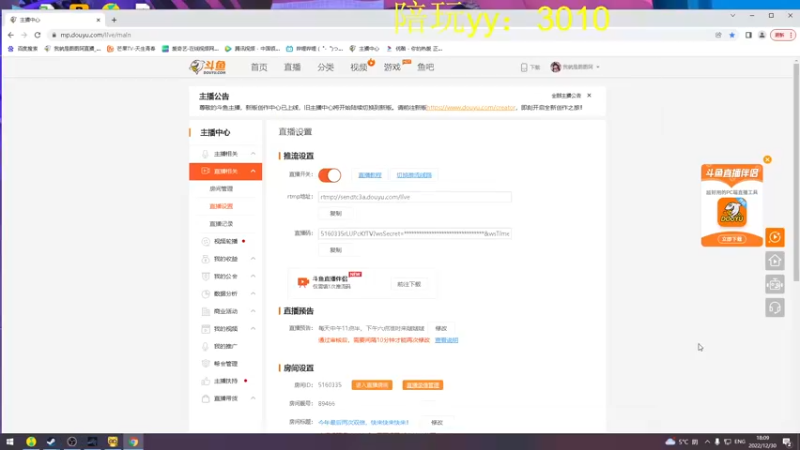Click the Douyu app icon in the ad
This screenshot has width=800, height=450.
pyautogui.click(x=732, y=212)
